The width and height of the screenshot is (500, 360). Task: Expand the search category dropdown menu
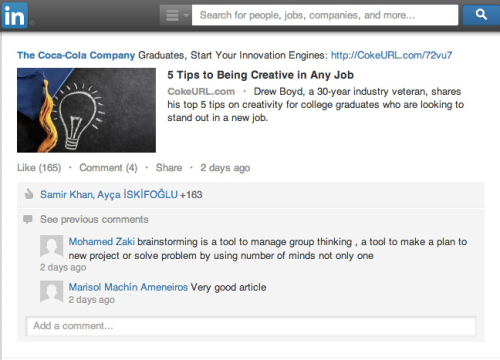click(176, 15)
